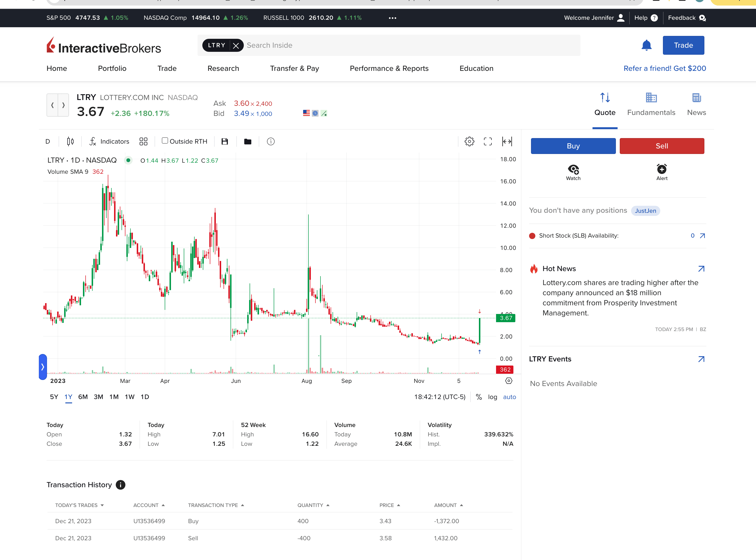Click the Search Inside input field
This screenshot has height=560, width=756.
pos(407,46)
